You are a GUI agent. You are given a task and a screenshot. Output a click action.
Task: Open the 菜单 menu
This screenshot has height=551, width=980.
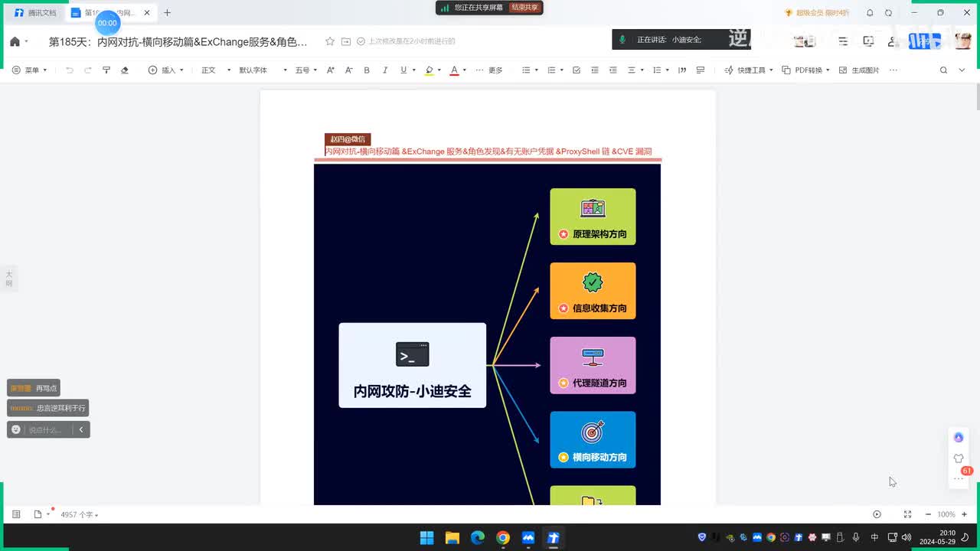(x=29, y=70)
